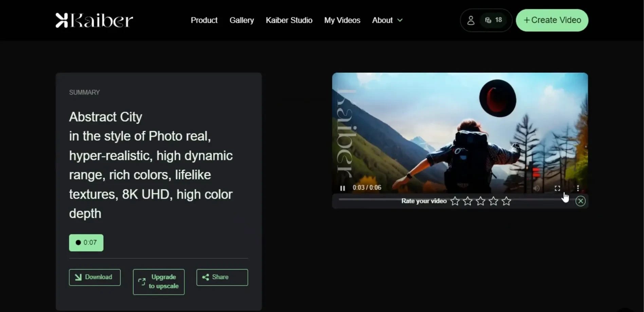Dismiss the Rate your video prompt
644x312 pixels.
pyautogui.click(x=581, y=201)
